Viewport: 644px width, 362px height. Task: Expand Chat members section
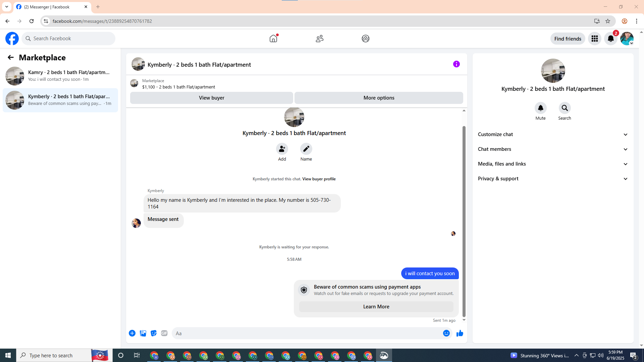click(x=553, y=149)
